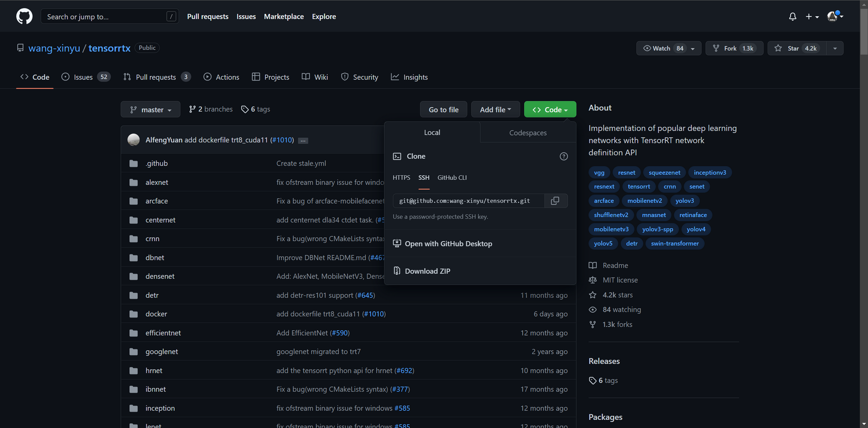The width and height of the screenshot is (868, 428).
Task: Click the swin-transformer topic tag
Action: point(675,243)
